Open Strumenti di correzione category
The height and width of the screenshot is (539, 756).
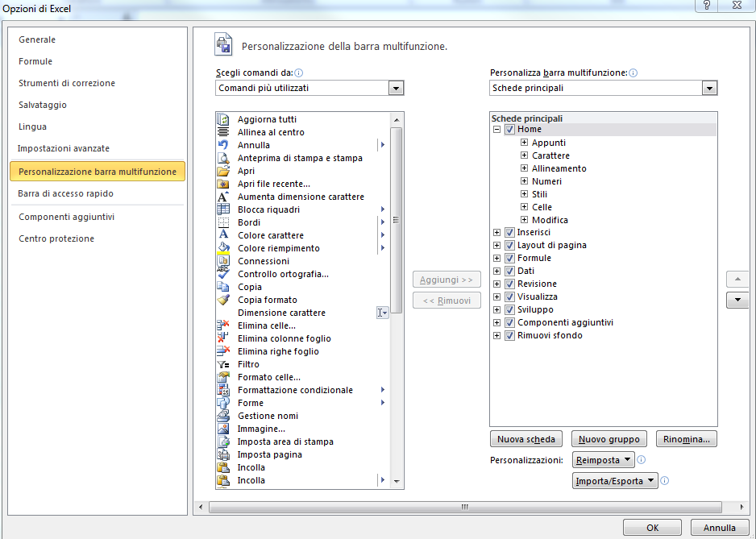(x=67, y=83)
